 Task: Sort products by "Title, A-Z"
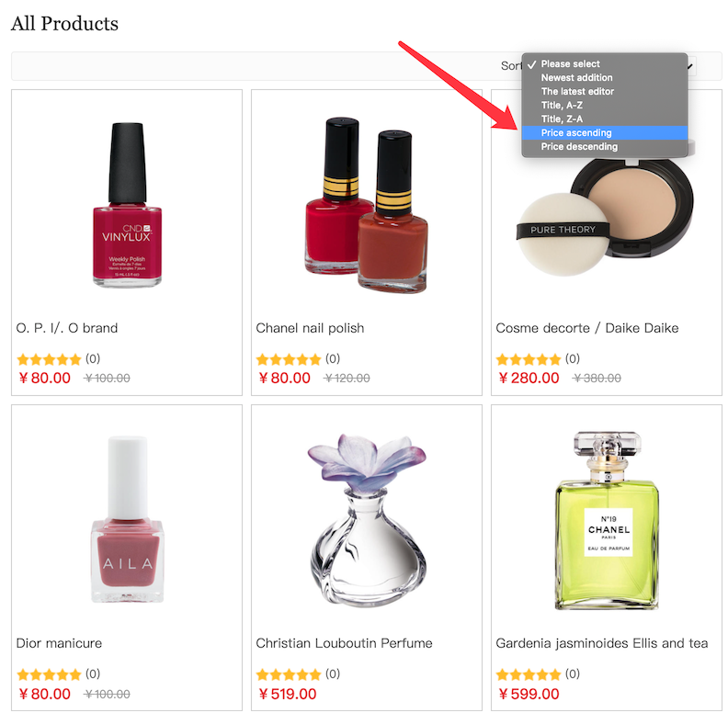coord(562,106)
